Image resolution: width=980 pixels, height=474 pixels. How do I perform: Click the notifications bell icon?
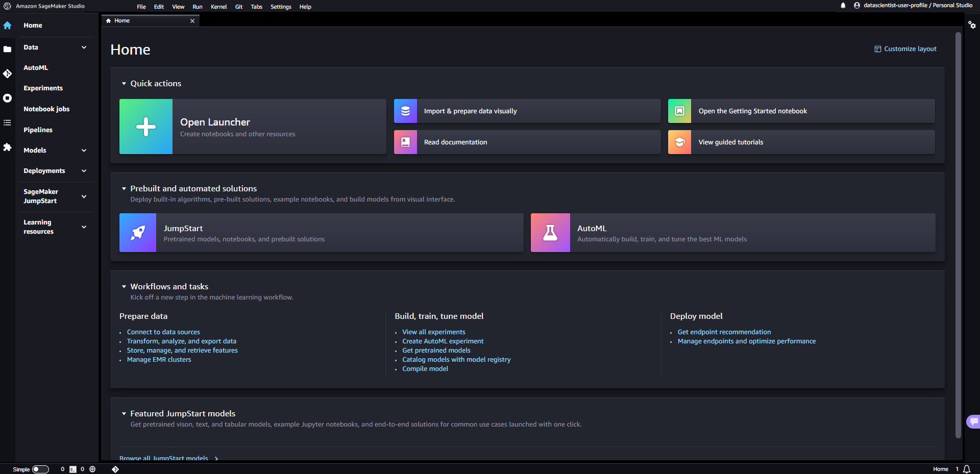tap(842, 6)
